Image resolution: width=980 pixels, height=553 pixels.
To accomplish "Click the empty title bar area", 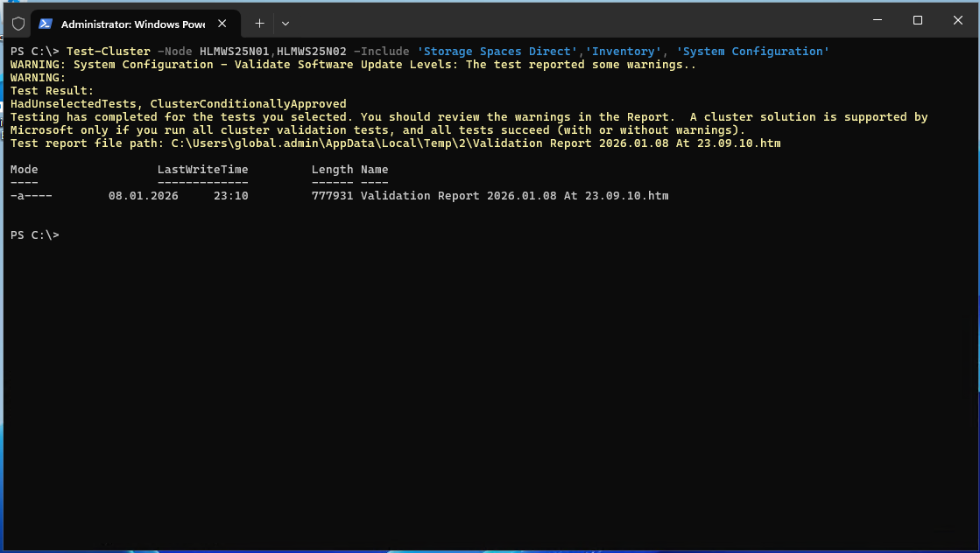I will click(x=569, y=22).
